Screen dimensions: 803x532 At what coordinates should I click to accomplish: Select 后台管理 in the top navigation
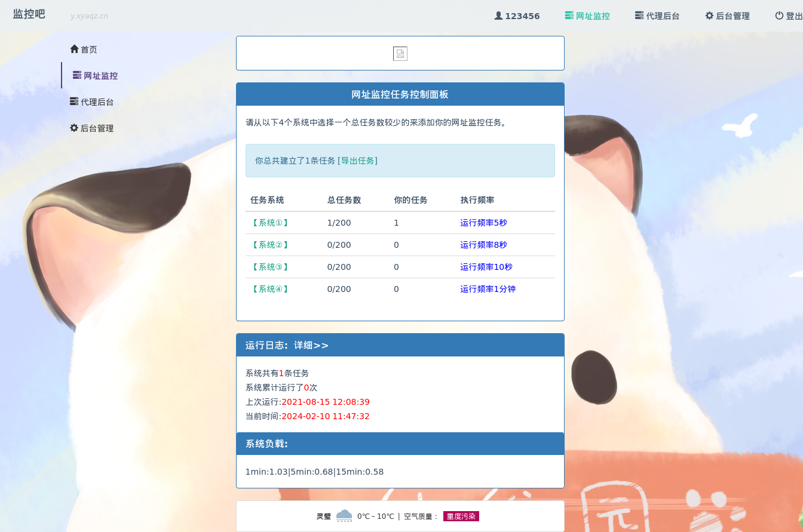(x=727, y=16)
